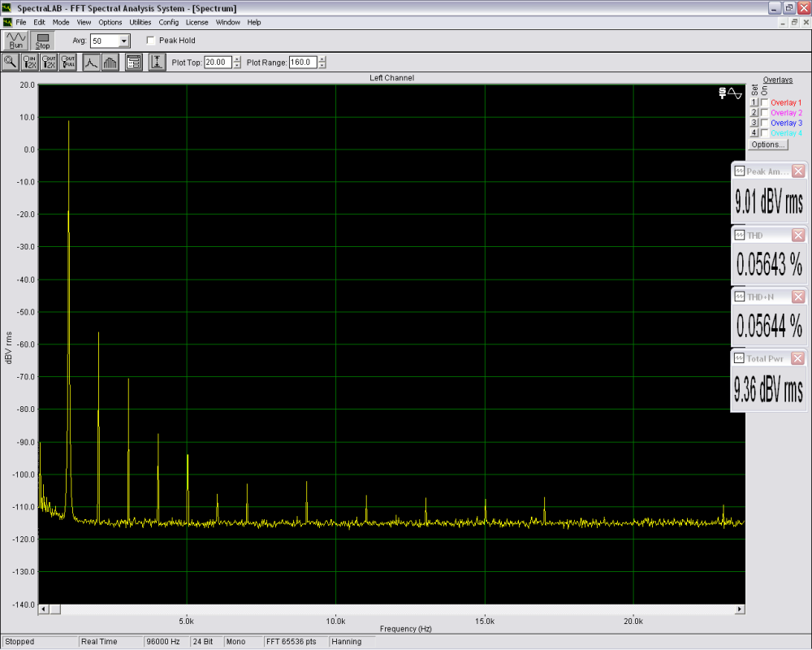Viewport: 812px width, 650px height.
Task: Zoom out to full view
Action: pyautogui.click(x=68, y=63)
